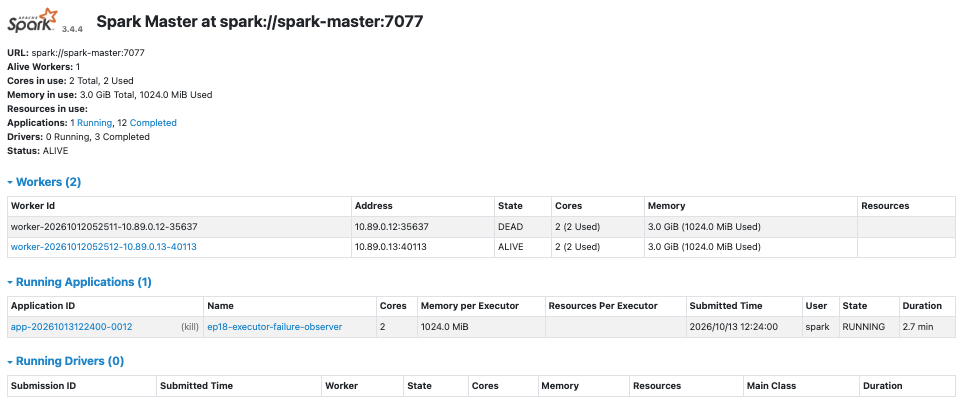This screenshot has height=406, width=961.
Task: Click the Alive Workers: 1 line
Action: (44, 66)
